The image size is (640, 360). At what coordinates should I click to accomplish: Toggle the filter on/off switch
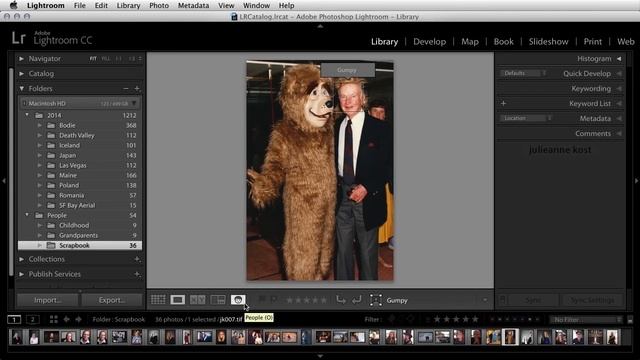[630, 320]
